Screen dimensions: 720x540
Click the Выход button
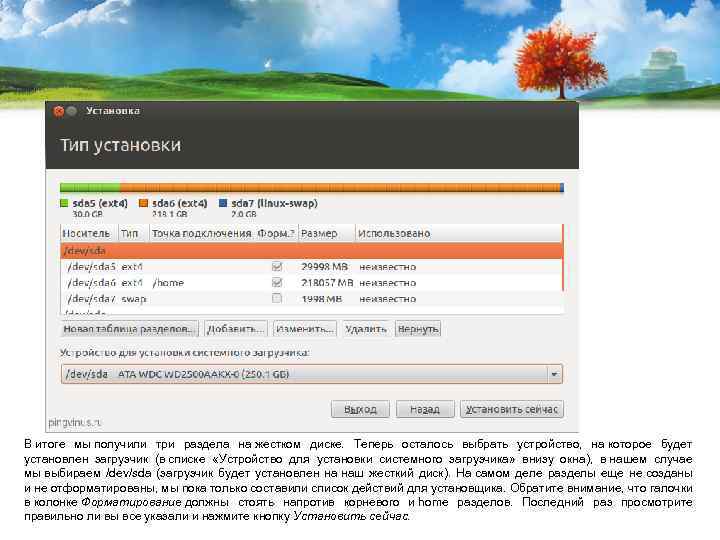[x=360, y=409]
